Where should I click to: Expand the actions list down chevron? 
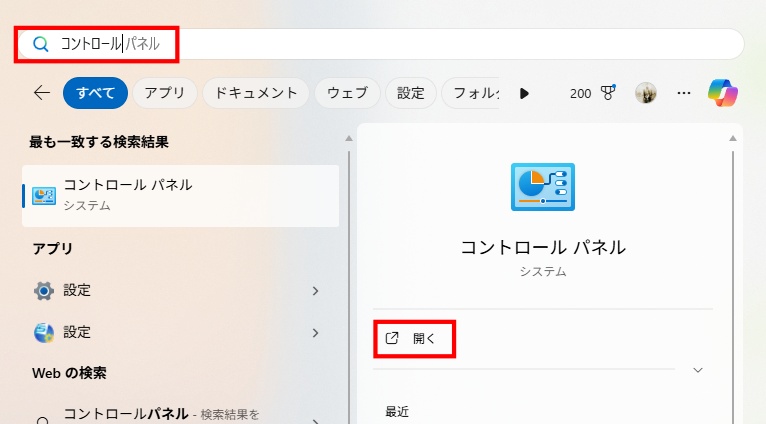point(698,370)
